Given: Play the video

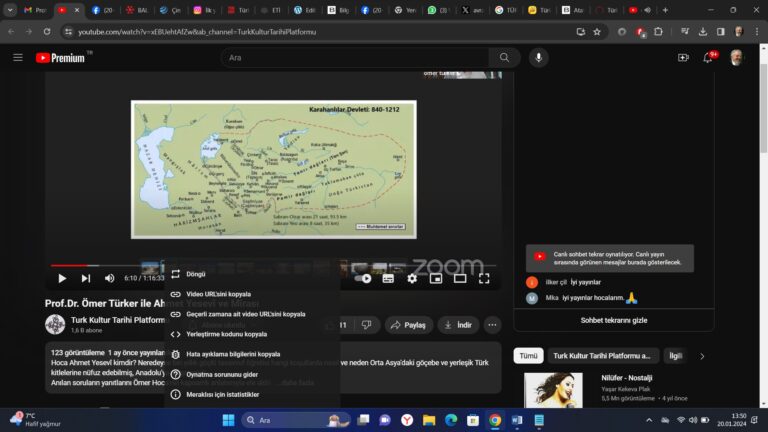Looking at the screenshot, I should click(62, 278).
